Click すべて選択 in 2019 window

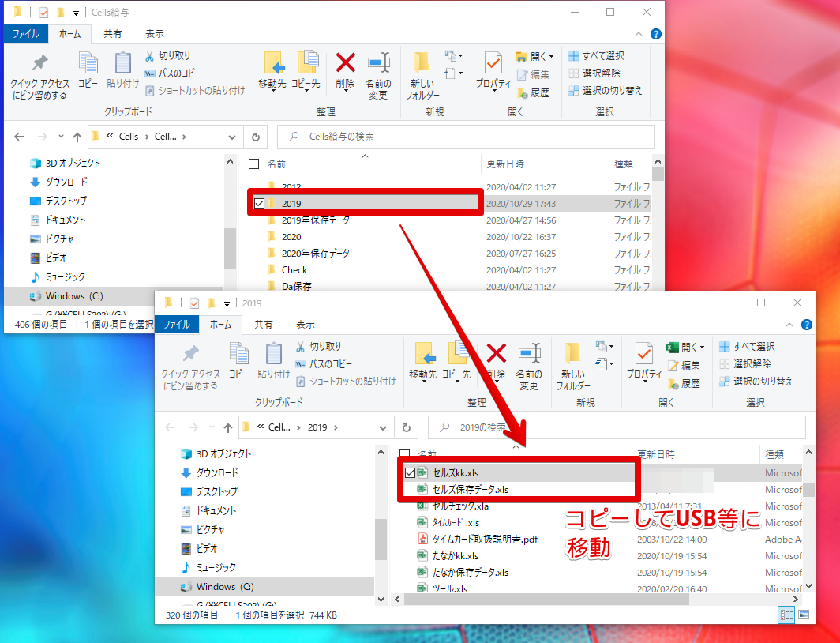[747, 347]
